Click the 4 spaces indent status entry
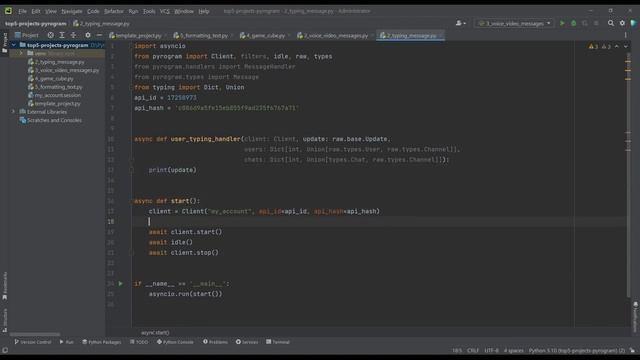The height and width of the screenshot is (360, 640). (x=513, y=351)
